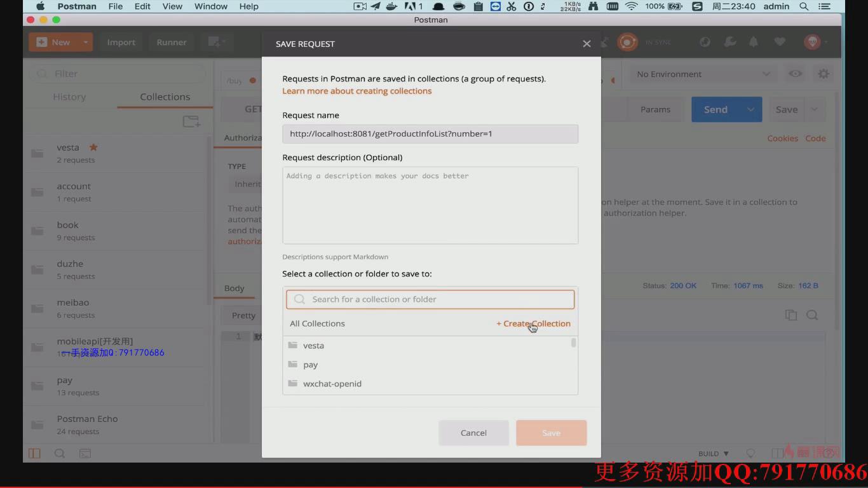The height and width of the screenshot is (488, 868).
Task: Open the notifications bell icon
Action: [x=754, y=42]
